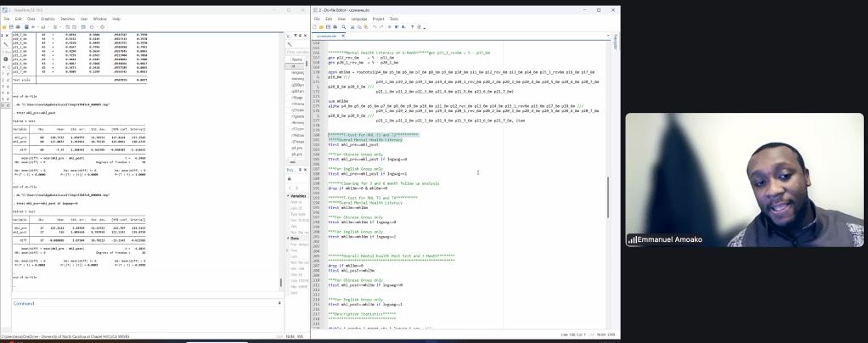
Task: Open Graphics menu in Stata menu bar
Action: coord(48,19)
